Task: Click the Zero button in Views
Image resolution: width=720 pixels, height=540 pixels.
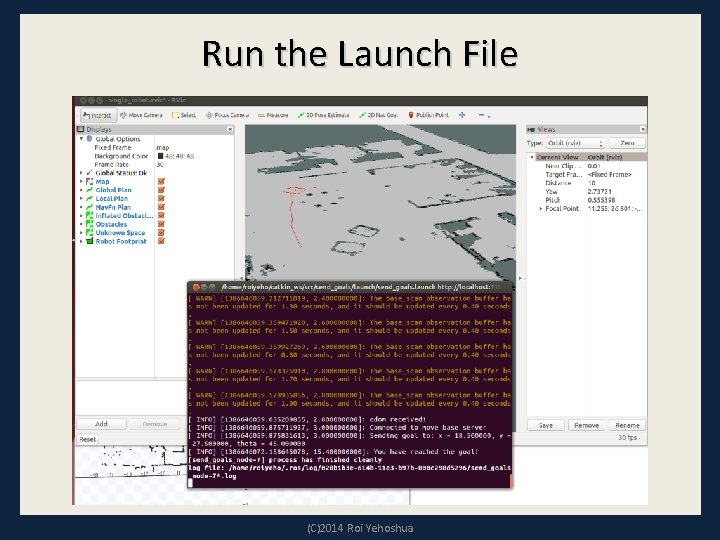Action: (627, 143)
